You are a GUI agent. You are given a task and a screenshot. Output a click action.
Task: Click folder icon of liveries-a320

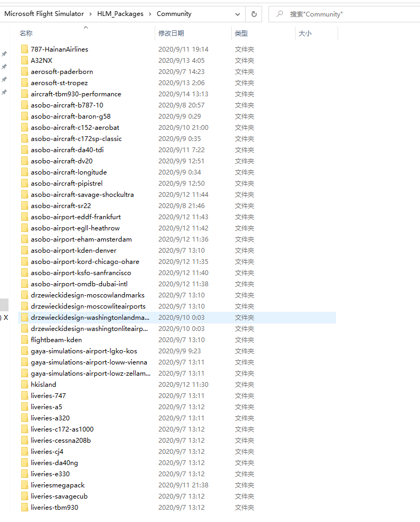tap(24, 418)
